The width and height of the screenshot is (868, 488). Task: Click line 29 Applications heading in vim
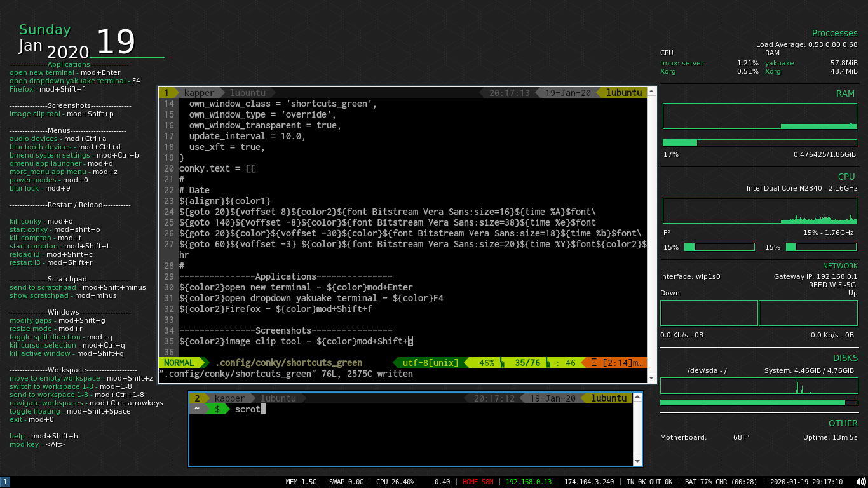(x=286, y=276)
